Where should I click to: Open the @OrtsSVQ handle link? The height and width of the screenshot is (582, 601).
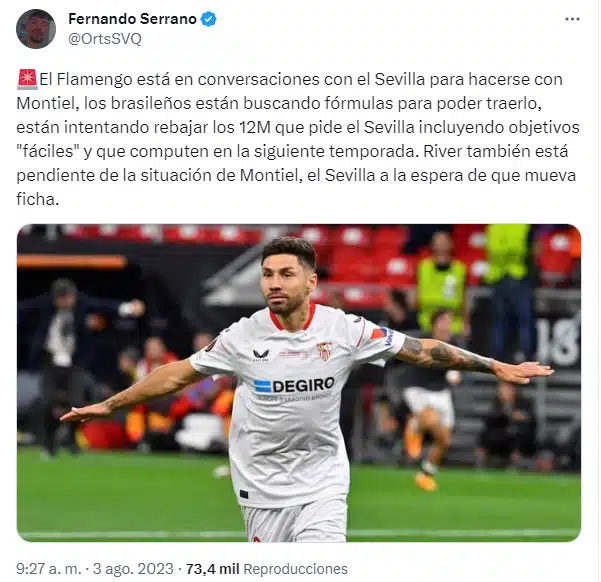pyautogui.click(x=105, y=39)
